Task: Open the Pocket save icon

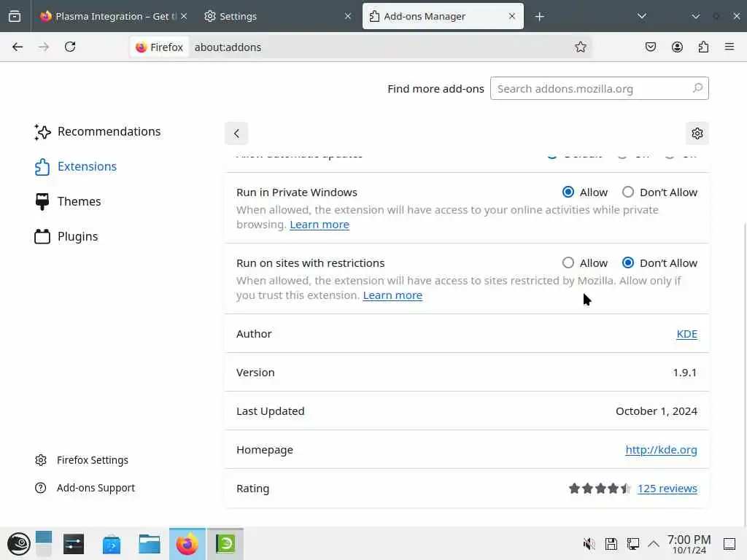Action: [650, 47]
